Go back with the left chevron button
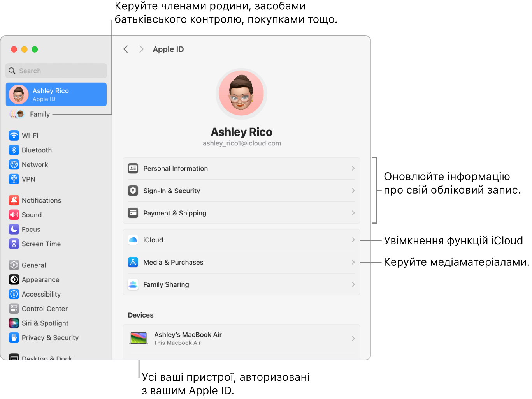532x399 pixels. (125, 49)
